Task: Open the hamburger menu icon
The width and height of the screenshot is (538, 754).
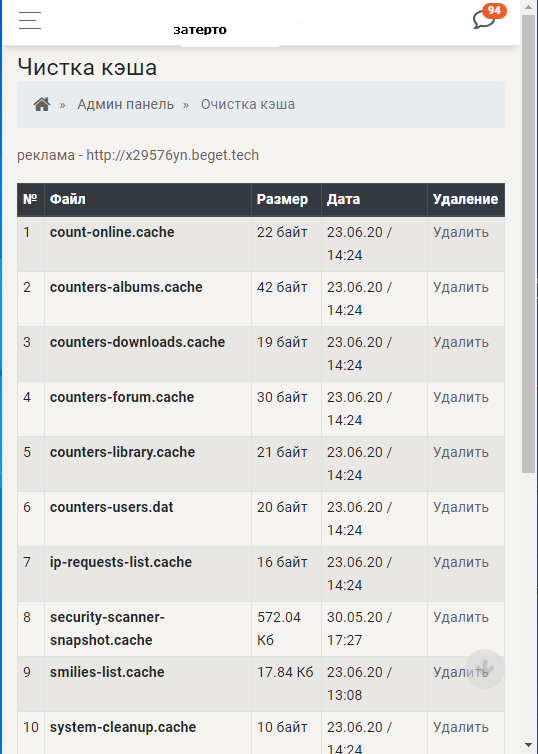Action: [30, 20]
